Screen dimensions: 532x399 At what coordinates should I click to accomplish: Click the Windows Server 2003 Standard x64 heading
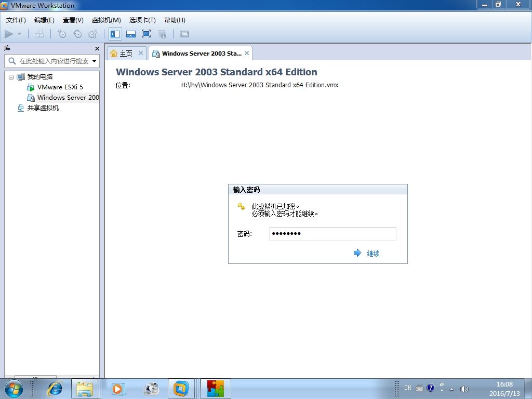coord(217,72)
